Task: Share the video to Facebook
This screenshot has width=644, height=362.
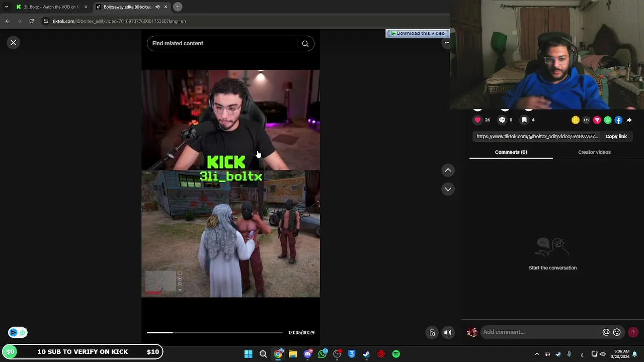Action: tap(618, 120)
